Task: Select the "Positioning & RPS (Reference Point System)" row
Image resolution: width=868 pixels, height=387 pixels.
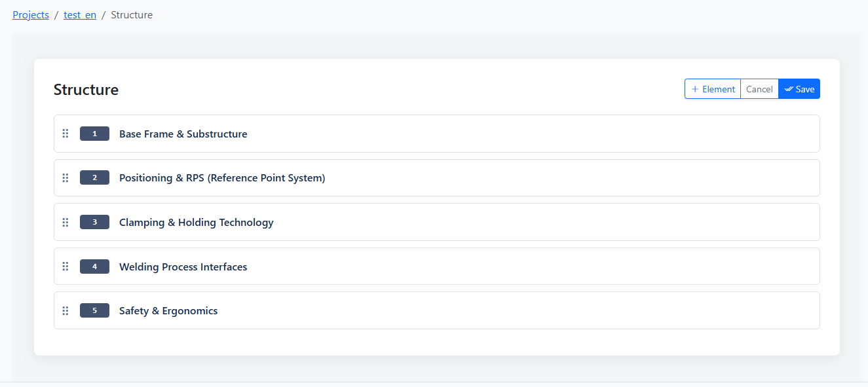Action: coord(221,177)
